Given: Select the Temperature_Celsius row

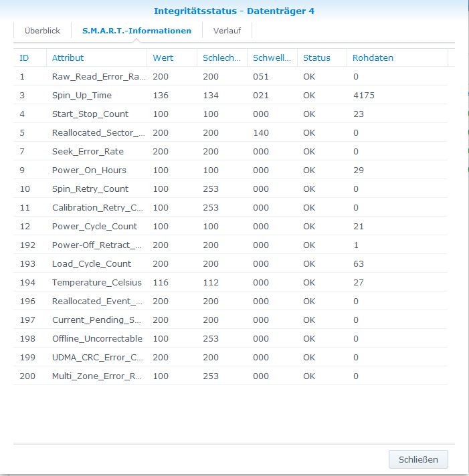Looking at the screenshot, I should 96,283.
